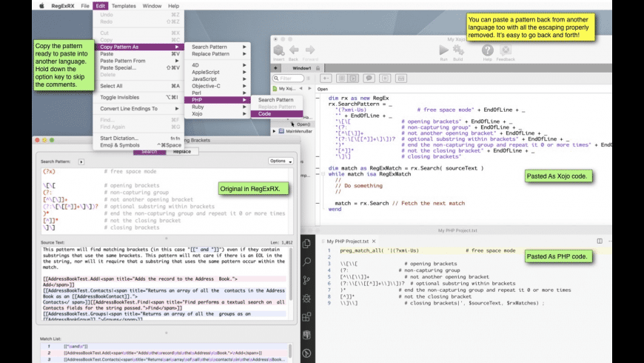
Task: Open the VS Code Search magnifier icon
Action: click(x=307, y=262)
